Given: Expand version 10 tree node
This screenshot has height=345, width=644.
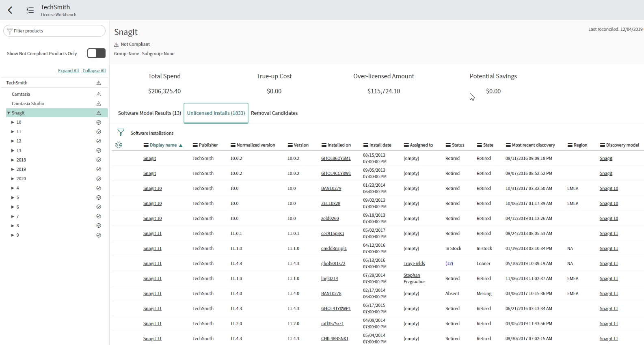Looking at the screenshot, I should click(x=13, y=122).
